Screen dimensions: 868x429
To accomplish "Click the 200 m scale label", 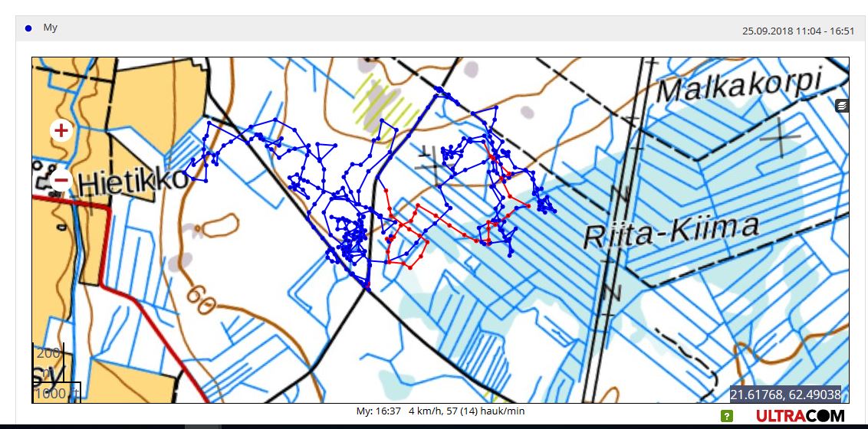I will (x=48, y=353).
